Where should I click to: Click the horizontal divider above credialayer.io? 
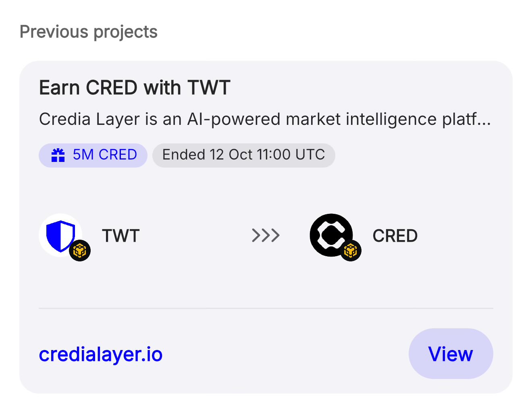tap(266, 308)
